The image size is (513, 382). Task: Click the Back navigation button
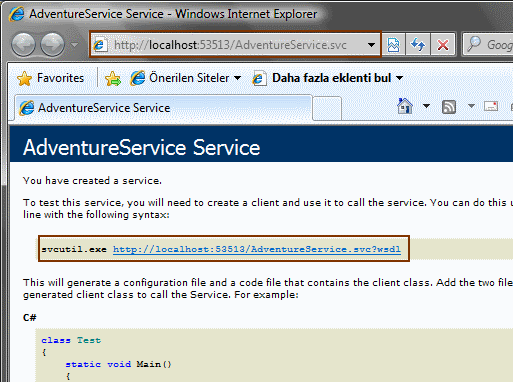23,45
